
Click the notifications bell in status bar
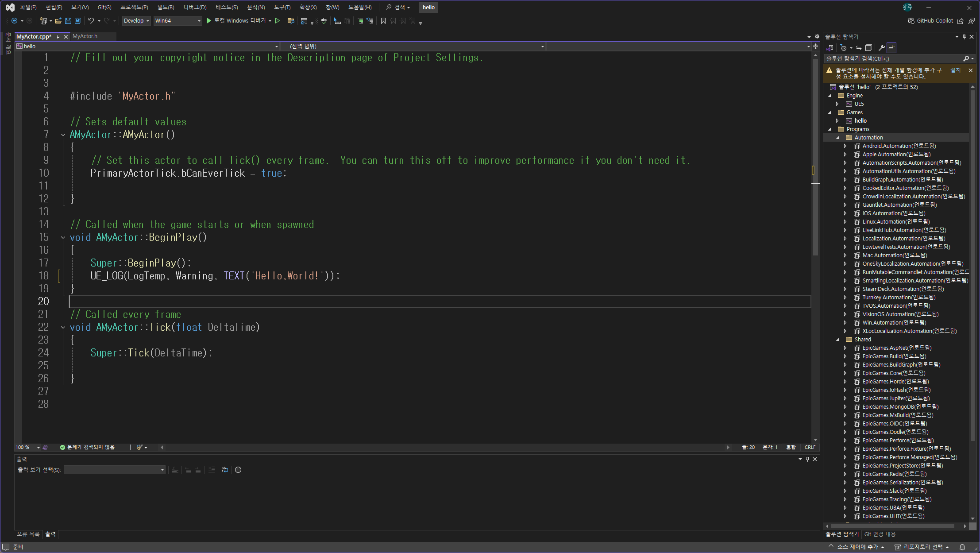[962, 547]
